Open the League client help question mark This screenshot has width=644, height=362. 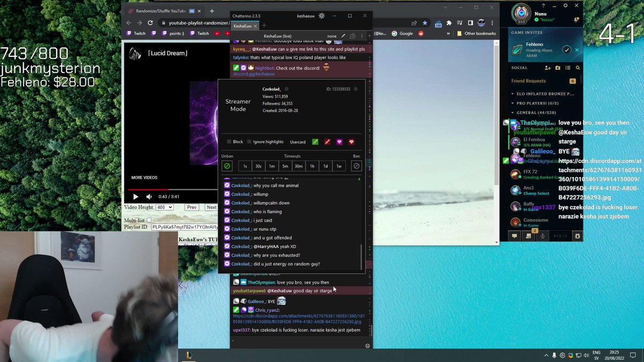(543, 5)
